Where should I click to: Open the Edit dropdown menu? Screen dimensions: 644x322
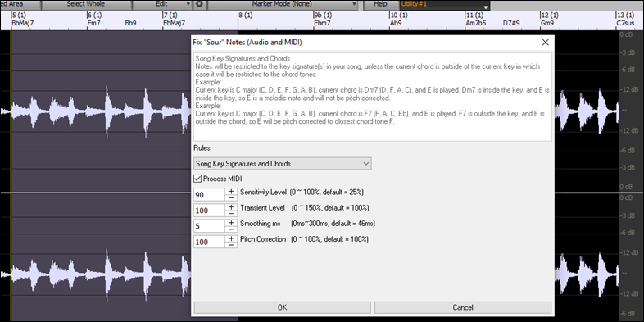pos(162,4)
